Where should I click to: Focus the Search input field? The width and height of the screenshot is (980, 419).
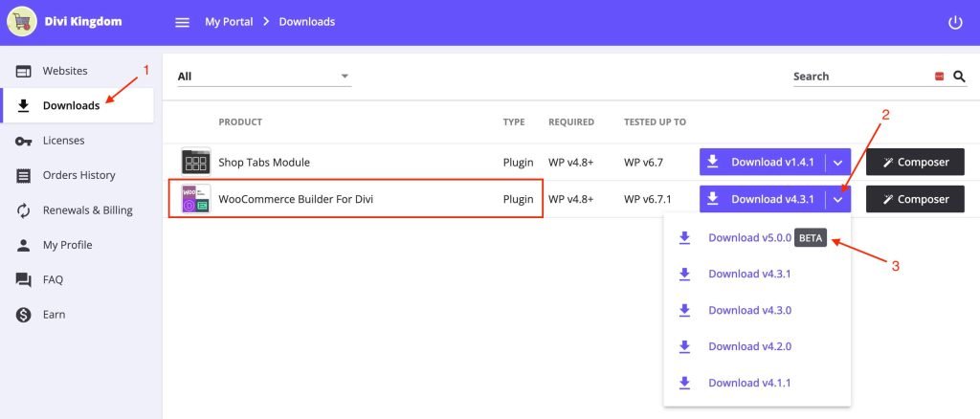[862, 77]
